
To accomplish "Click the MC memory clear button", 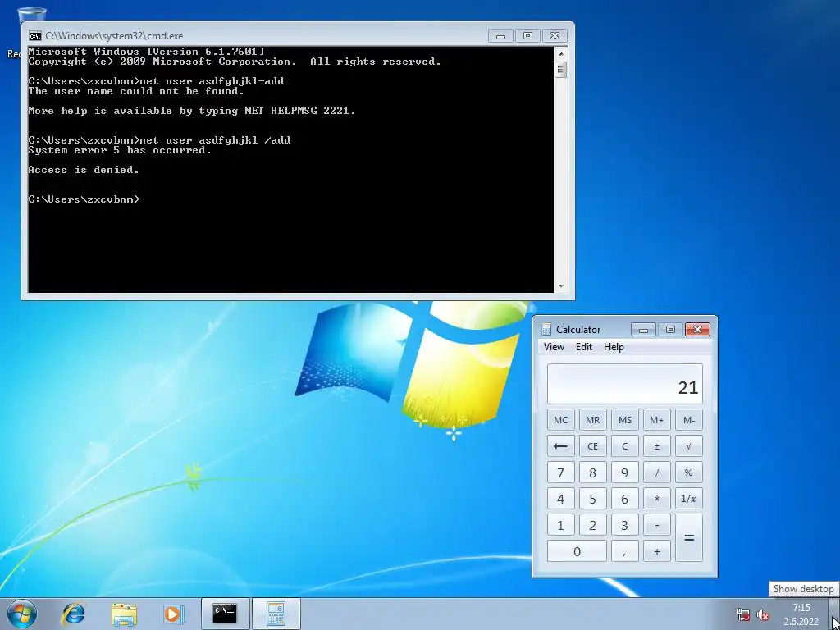I will [x=560, y=420].
